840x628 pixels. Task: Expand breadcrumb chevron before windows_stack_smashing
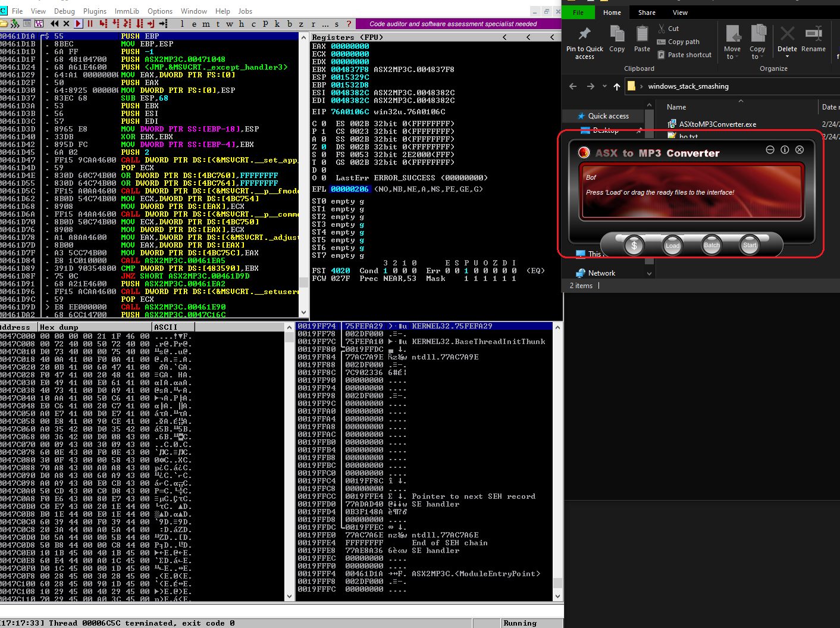pos(641,86)
